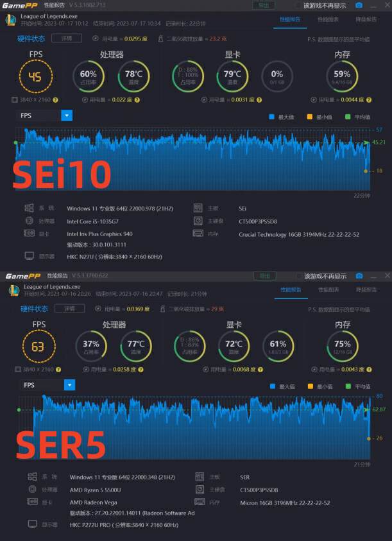392x541 pixels.
Task: Click the orange 最小值 color swatch on top chart
Action: pos(311,117)
